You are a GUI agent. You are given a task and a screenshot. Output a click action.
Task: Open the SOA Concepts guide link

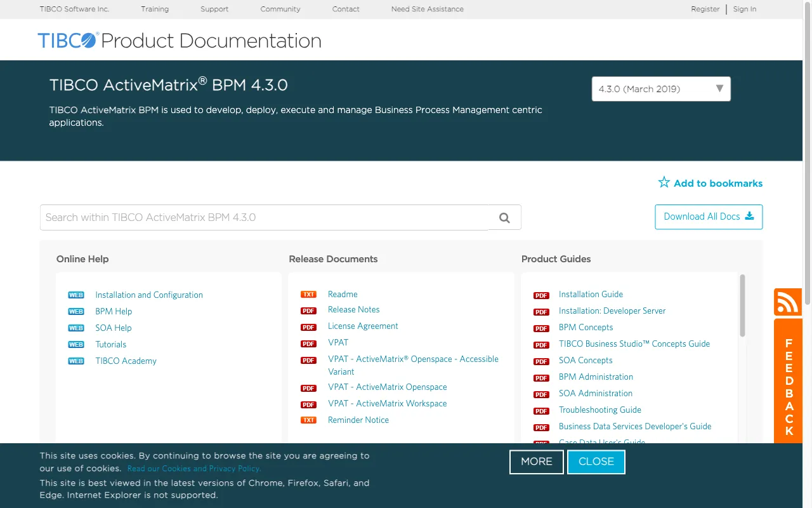[586, 360]
